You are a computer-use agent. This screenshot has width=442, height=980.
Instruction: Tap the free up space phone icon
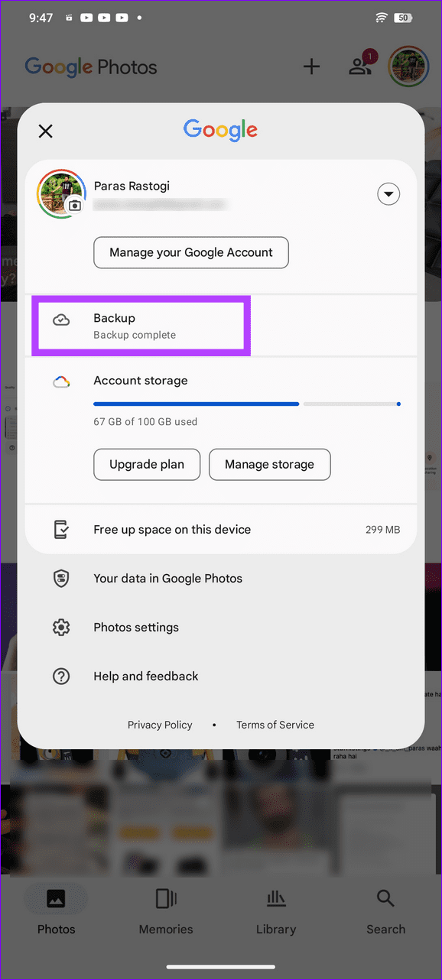(x=61, y=529)
